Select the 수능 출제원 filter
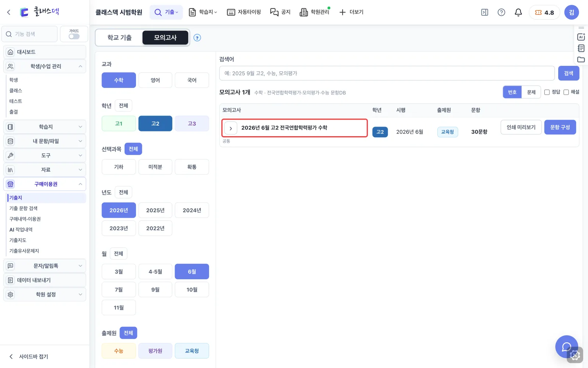Screen dimensions: 588x368 (119, 351)
